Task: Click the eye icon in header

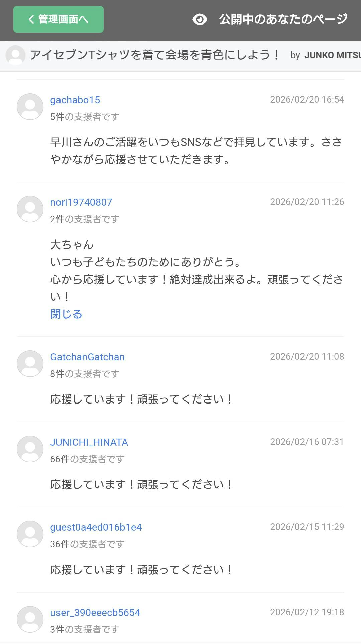Action: point(200,19)
